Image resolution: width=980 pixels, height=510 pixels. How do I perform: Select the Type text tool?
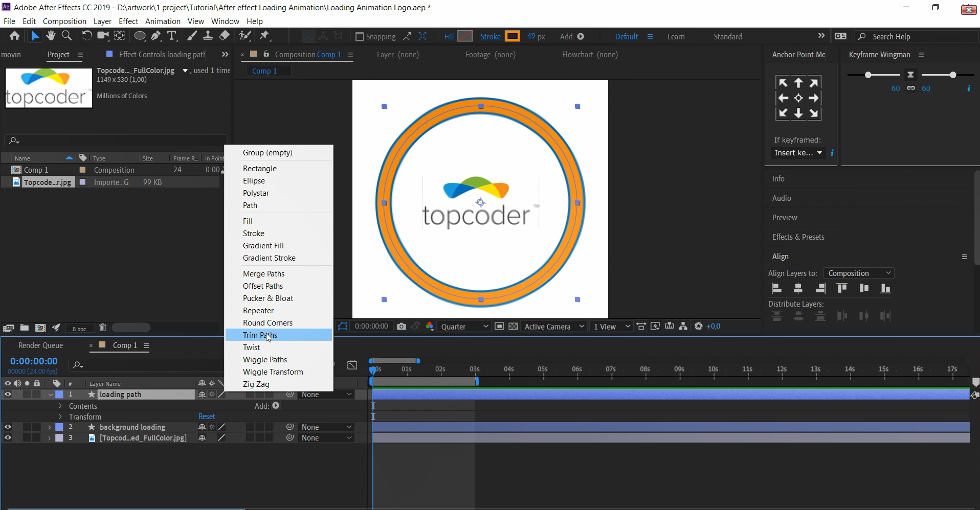pos(172,36)
